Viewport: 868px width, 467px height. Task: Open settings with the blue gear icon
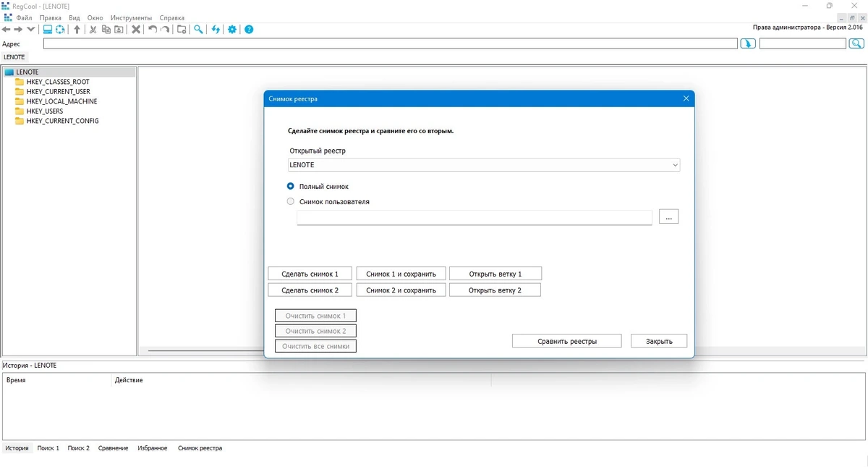[232, 30]
